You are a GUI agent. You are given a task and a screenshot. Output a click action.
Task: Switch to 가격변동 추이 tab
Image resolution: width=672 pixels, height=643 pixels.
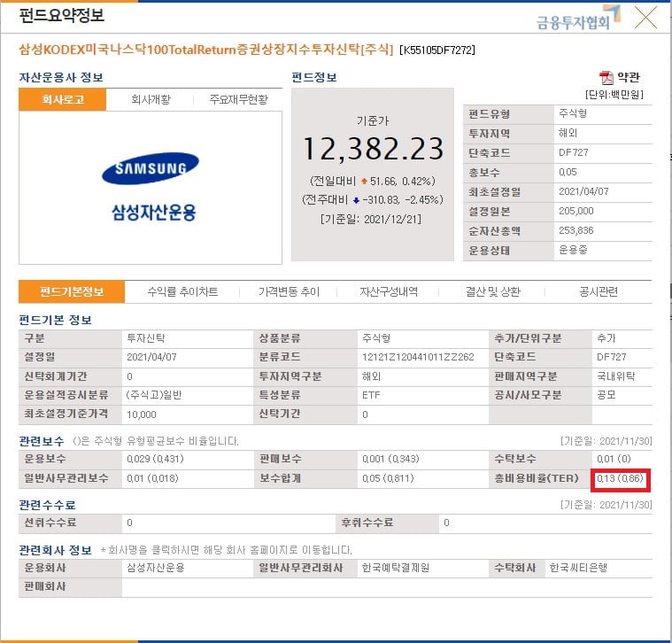pos(289,292)
